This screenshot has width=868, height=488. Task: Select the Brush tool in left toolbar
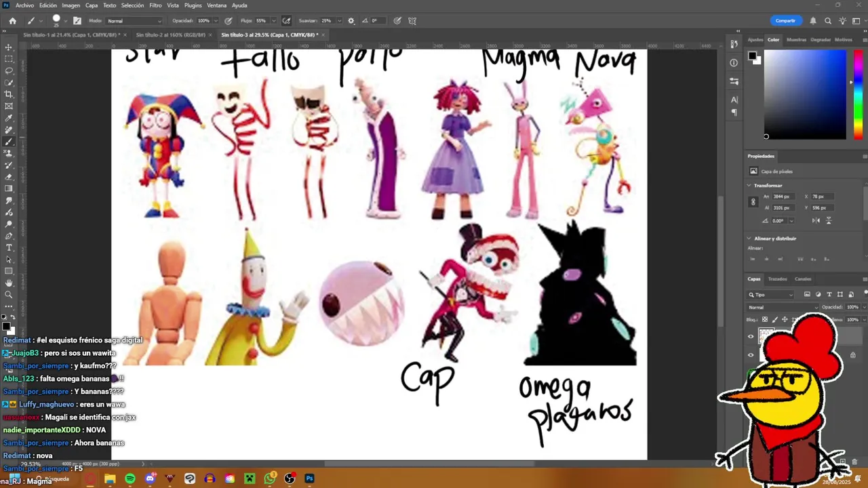(9, 142)
